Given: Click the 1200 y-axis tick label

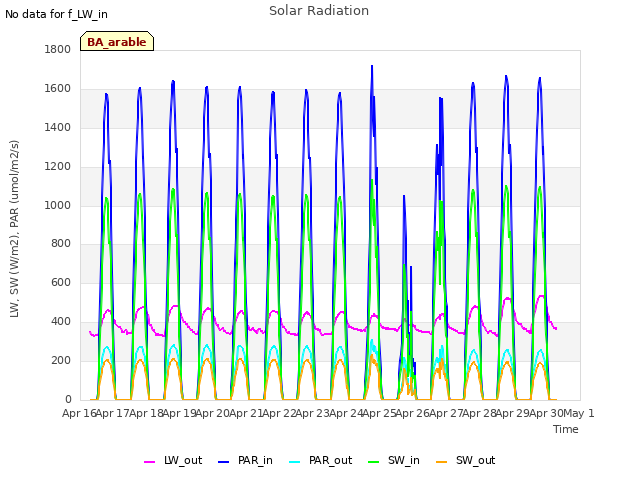Looking at the screenshot, I should click(x=58, y=167).
